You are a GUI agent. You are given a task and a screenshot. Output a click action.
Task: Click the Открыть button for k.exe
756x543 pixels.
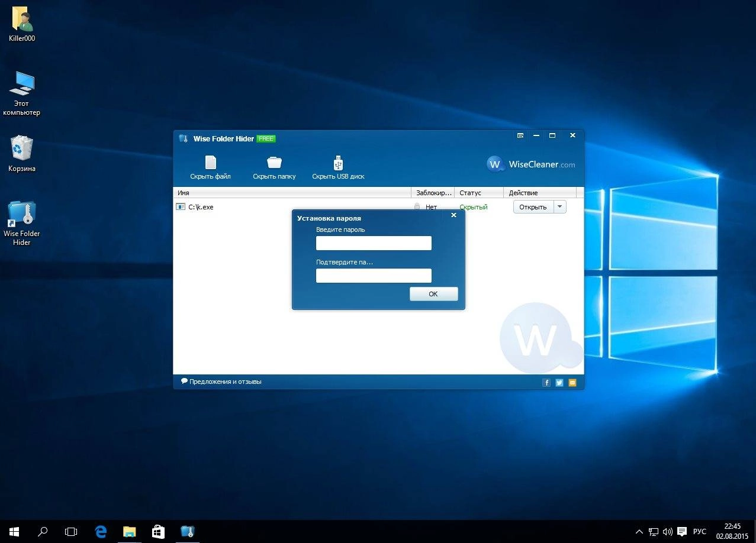click(533, 207)
